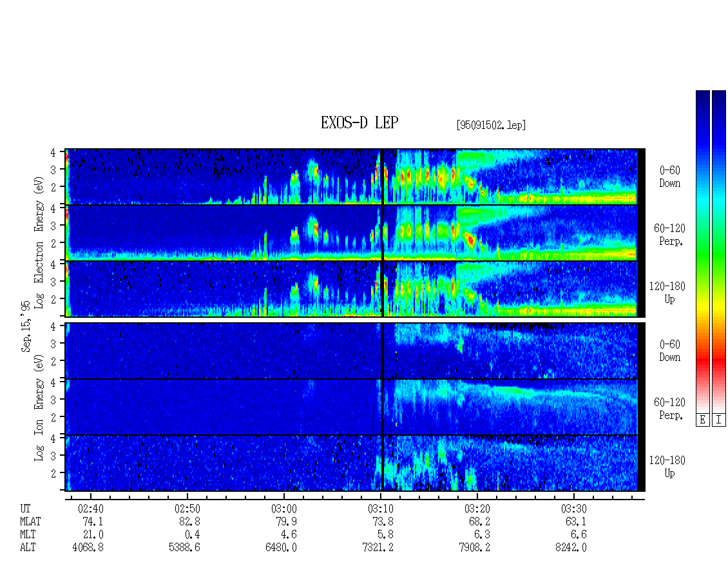Click the MLT value 6.6
This screenshot has width=728, height=564.
579,535
